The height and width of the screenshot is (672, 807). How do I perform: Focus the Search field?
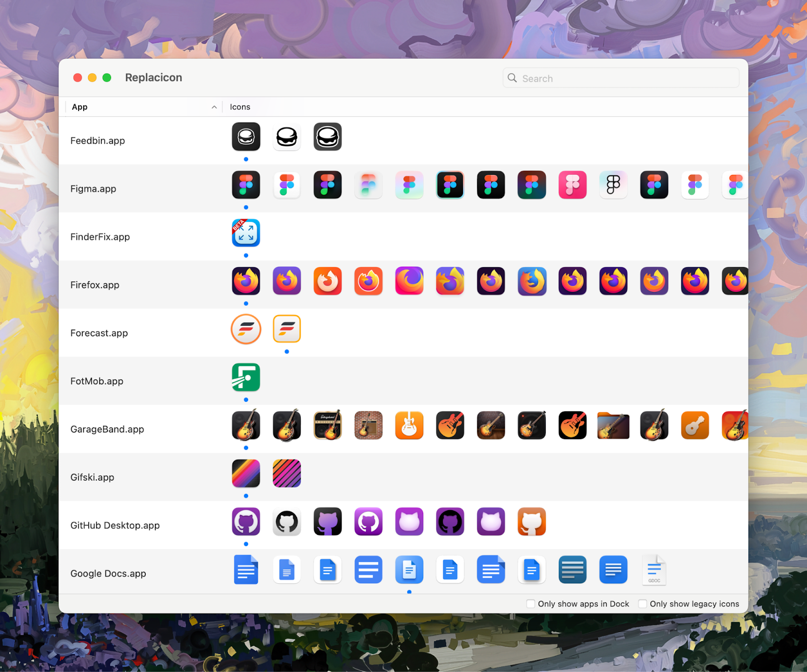[621, 78]
